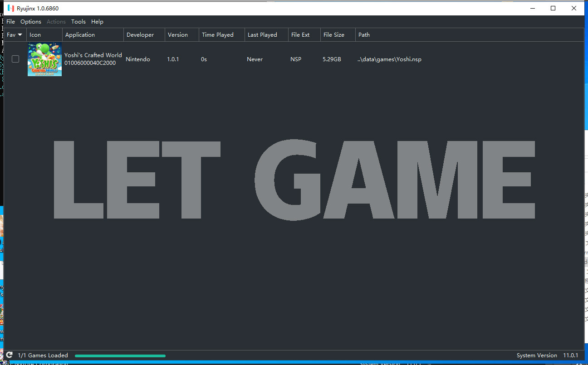The height and width of the screenshot is (365, 588).
Task: Sort the list using the Fav arrow
Action: point(20,35)
